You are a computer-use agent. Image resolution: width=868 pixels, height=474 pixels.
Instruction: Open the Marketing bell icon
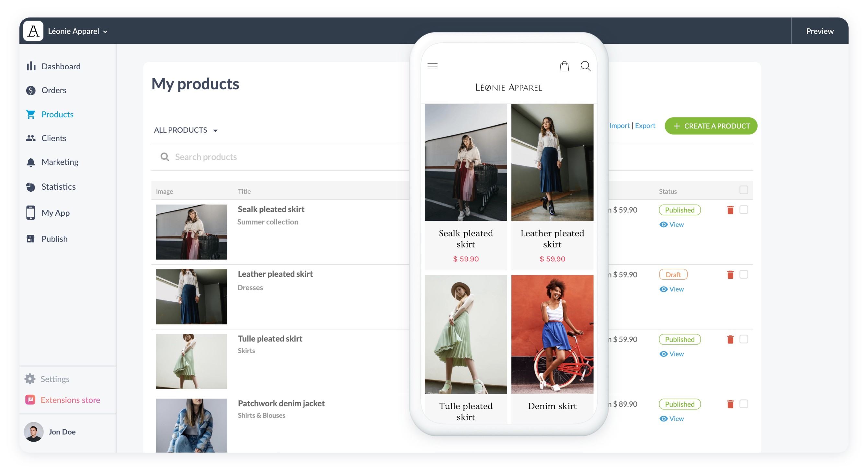(x=31, y=162)
